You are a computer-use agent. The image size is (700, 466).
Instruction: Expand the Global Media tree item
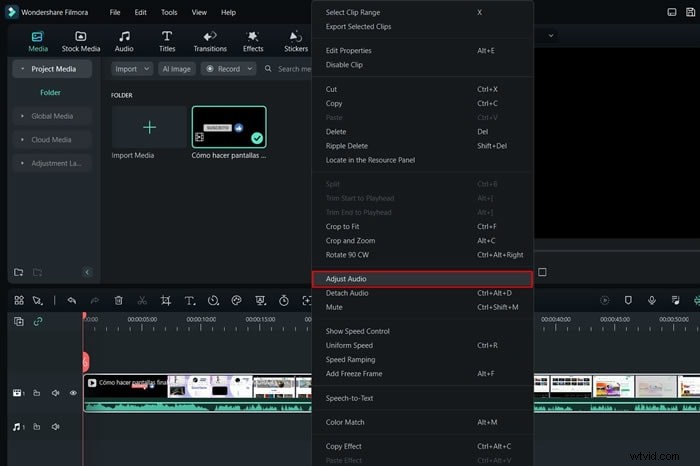(22, 116)
